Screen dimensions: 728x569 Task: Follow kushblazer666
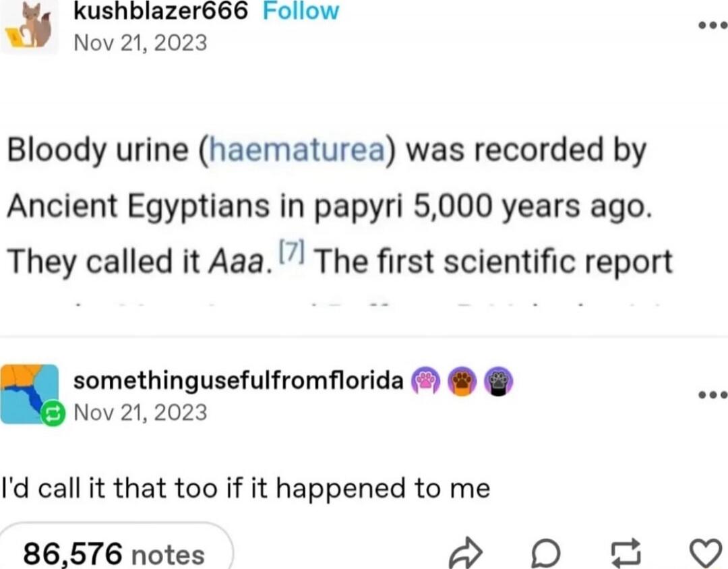[x=299, y=11]
